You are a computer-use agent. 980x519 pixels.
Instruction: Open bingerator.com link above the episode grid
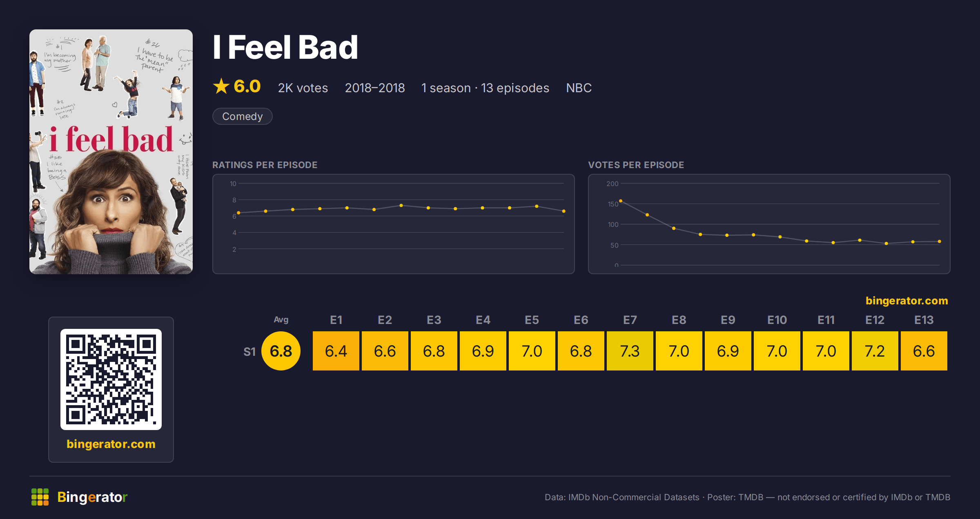click(x=906, y=301)
